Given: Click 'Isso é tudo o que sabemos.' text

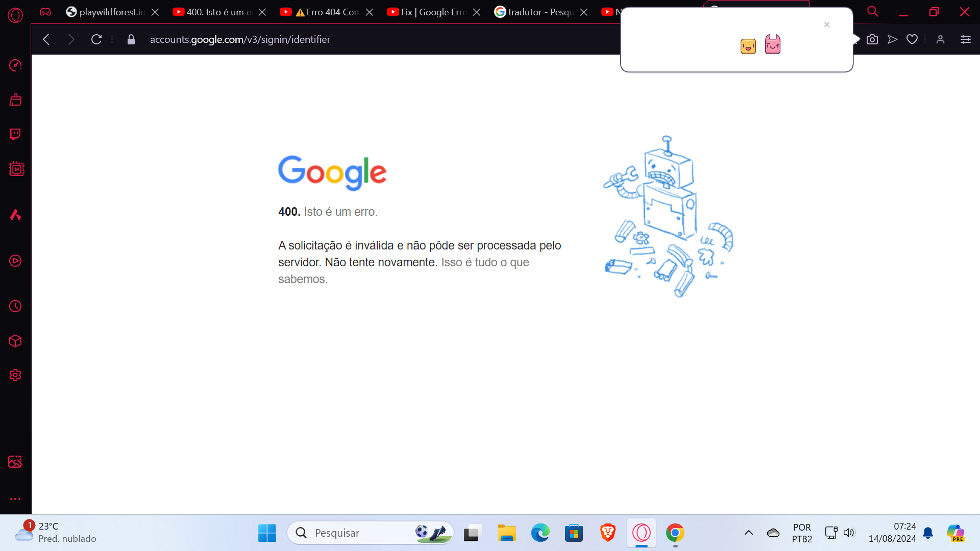Looking at the screenshot, I should click(404, 270).
